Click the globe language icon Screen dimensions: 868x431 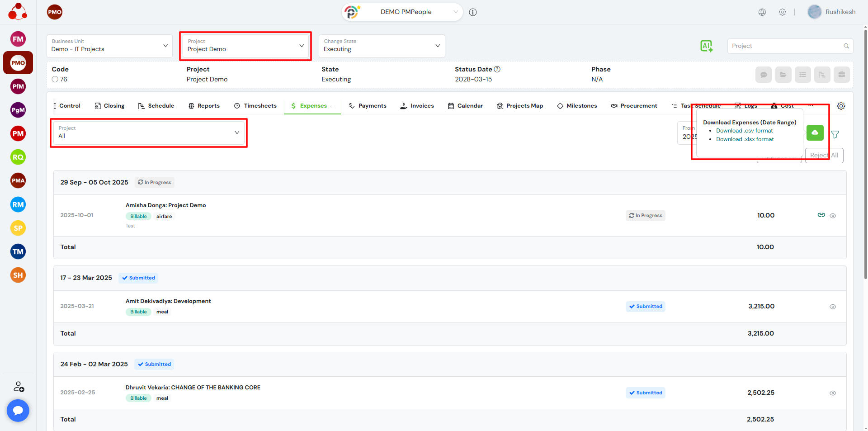[x=762, y=12]
